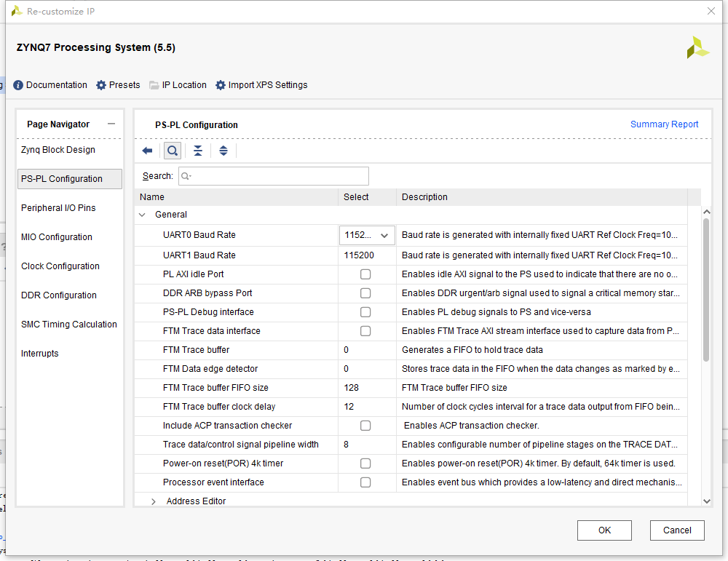
Task: Click FTM Trace buffer clock delay value 12
Action: pos(349,407)
